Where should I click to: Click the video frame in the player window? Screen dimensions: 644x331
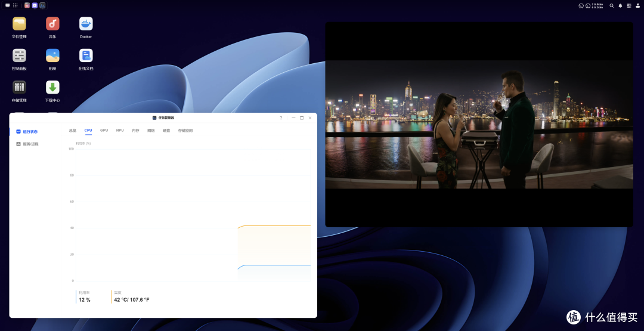[479, 125]
